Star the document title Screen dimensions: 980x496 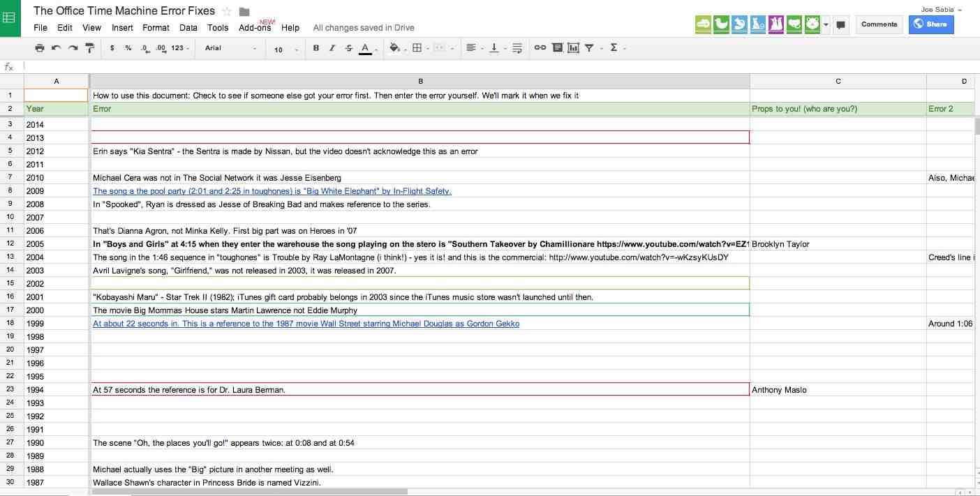tap(227, 11)
